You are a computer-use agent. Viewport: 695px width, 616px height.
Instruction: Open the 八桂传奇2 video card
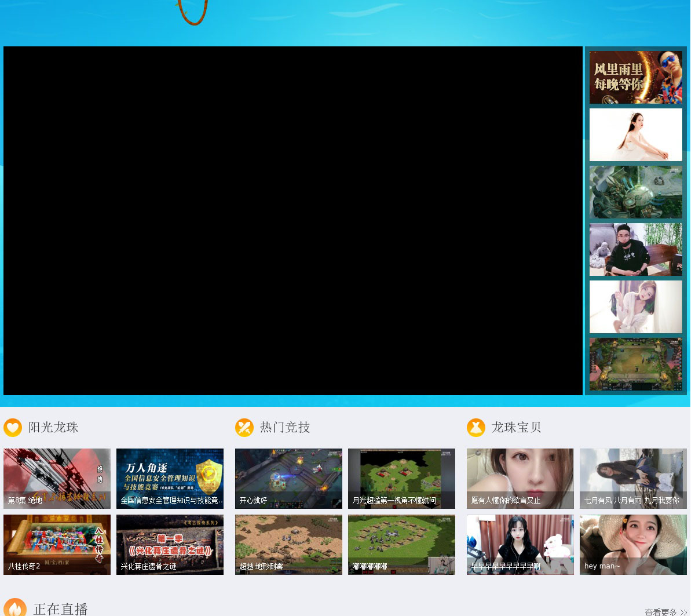pyautogui.click(x=57, y=545)
